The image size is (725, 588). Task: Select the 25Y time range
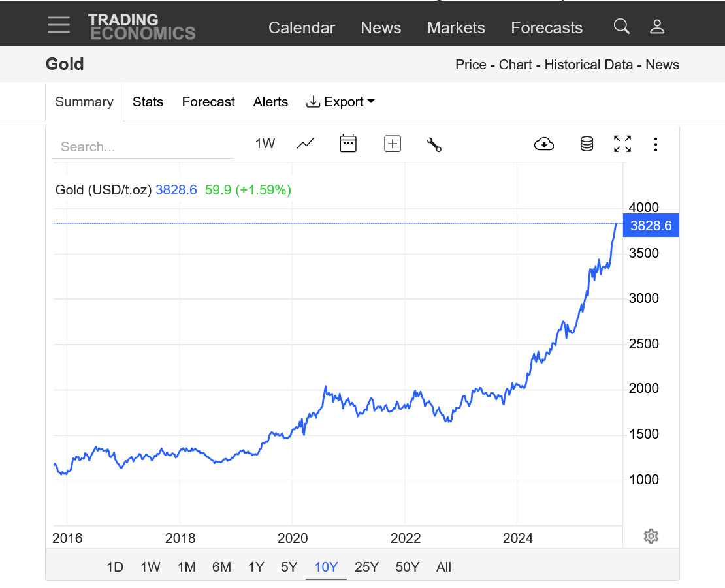click(366, 567)
